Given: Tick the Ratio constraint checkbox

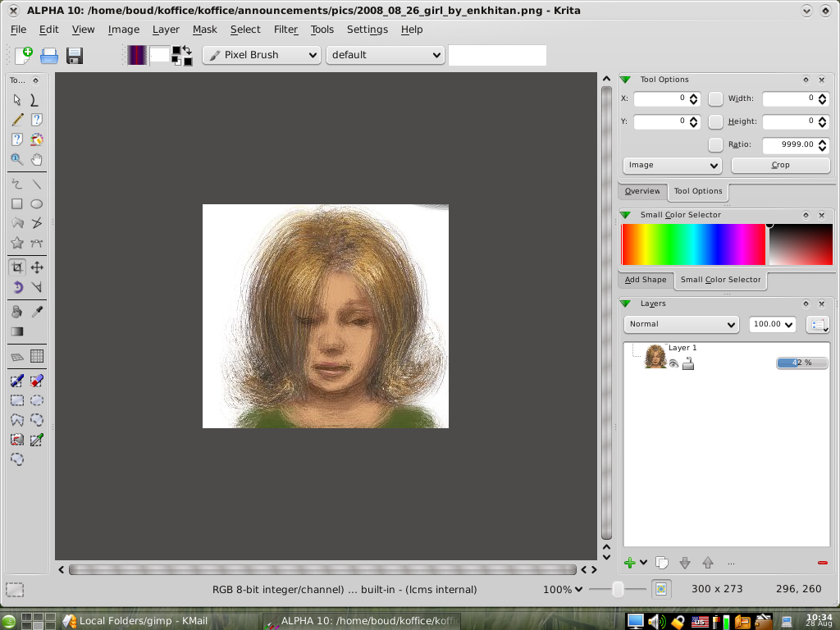Looking at the screenshot, I should click(x=715, y=144).
